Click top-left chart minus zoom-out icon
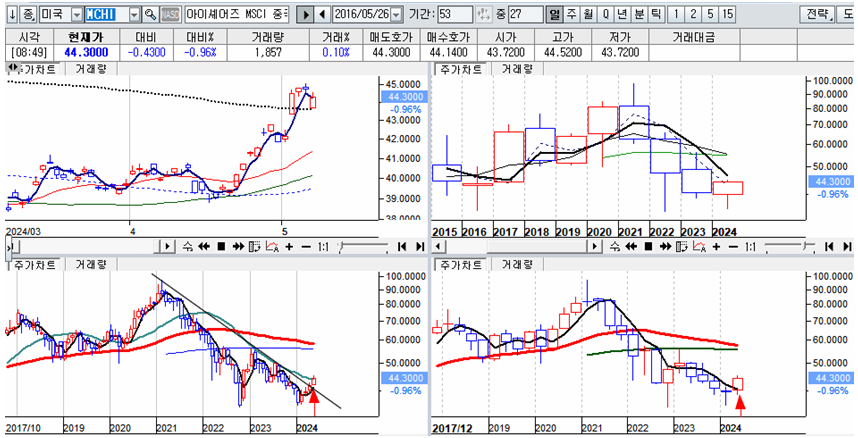The width and height of the screenshot is (858, 438). [x=306, y=246]
